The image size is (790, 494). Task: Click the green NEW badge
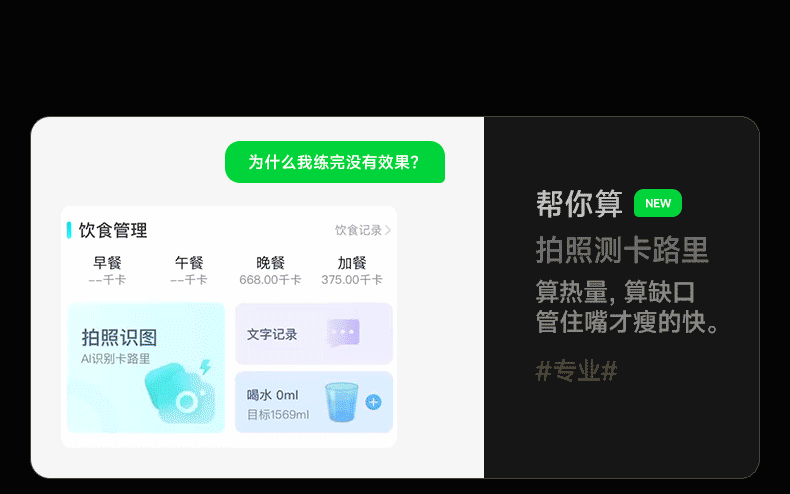pos(657,203)
